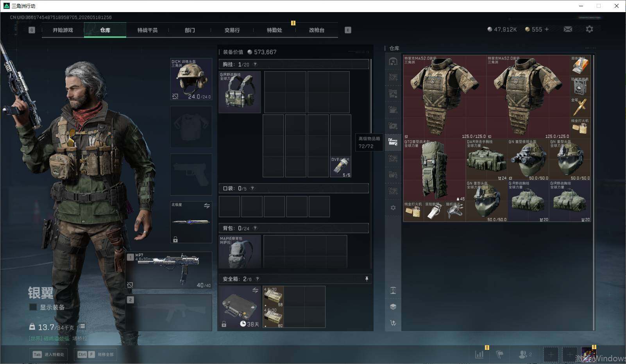Click the 47,912K currency balance
This screenshot has width=626, height=364.
(x=502, y=29)
